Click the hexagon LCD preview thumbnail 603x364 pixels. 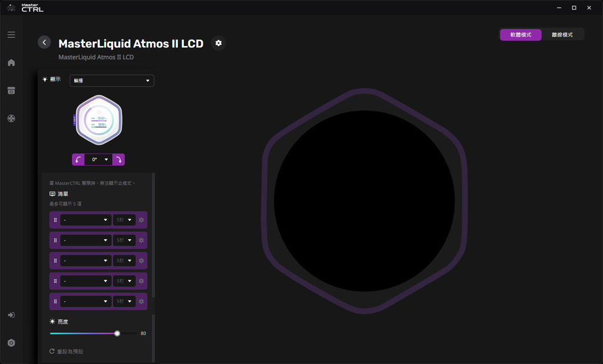(99, 120)
